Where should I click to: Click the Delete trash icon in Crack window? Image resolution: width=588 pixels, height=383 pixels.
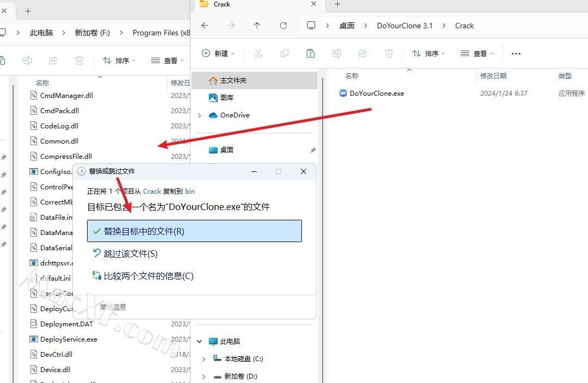click(x=389, y=54)
